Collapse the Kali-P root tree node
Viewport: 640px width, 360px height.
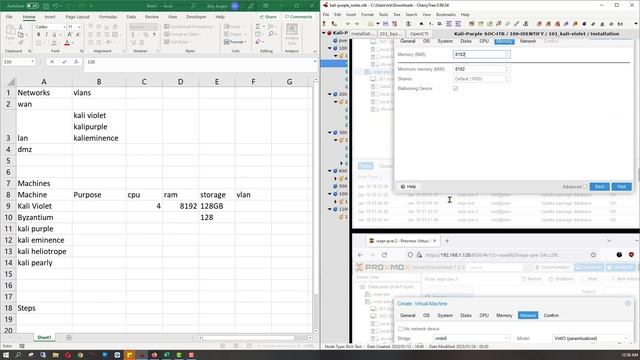click(x=324, y=33)
